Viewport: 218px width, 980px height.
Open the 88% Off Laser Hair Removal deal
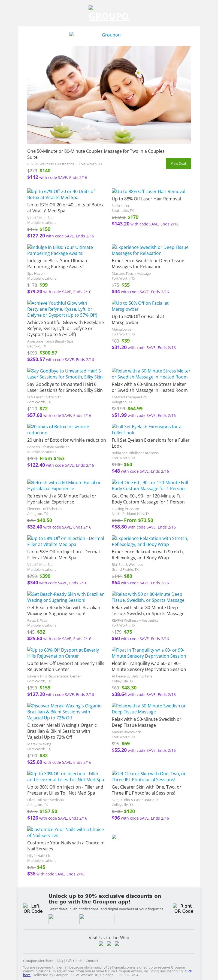tap(149, 191)
